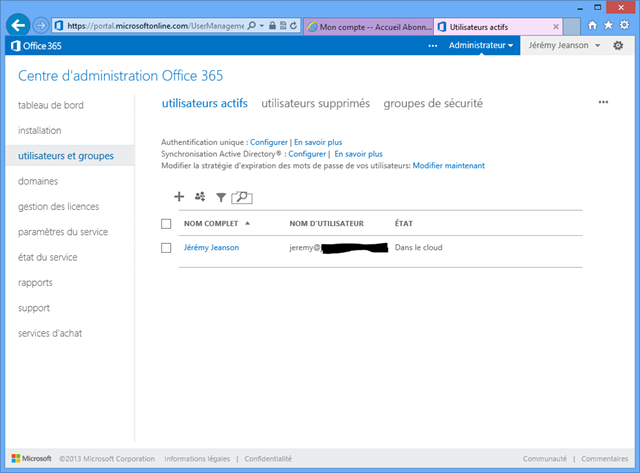Image resolution: width=640 pixels, height=473 pixels.
Task: Click Configurer for Authentification unique
Action: point(269,142)
